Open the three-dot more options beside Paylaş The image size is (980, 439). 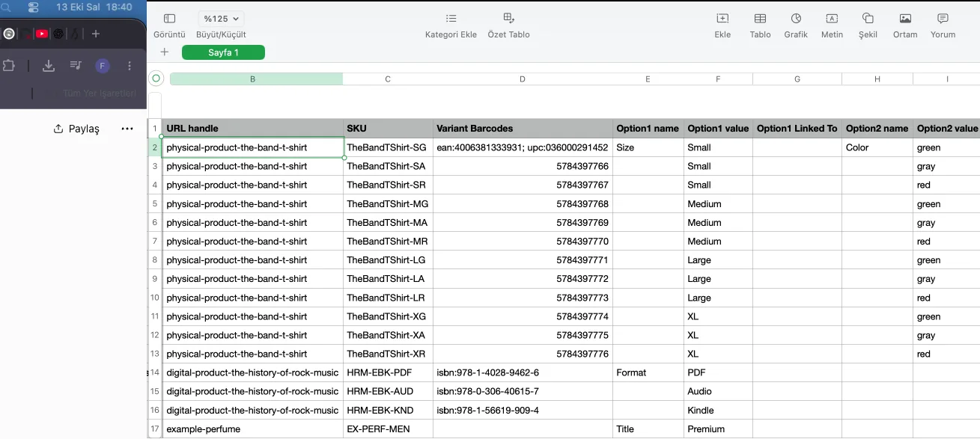(127, 129)
